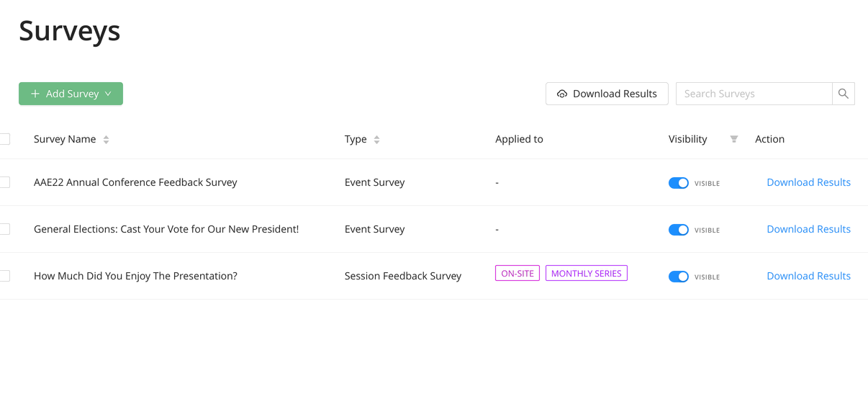Click the MONTHLY SERIES tag
The image size is (868, 394).
coord(587,274)
